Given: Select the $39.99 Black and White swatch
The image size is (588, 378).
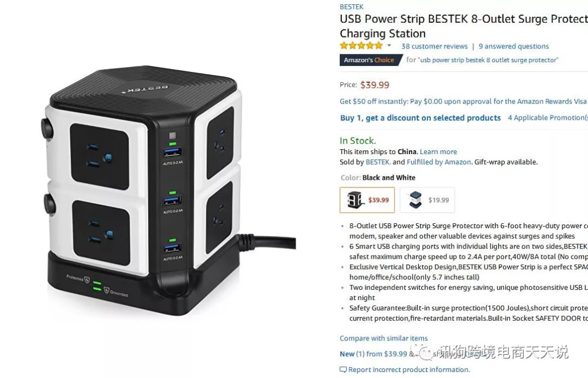Looking at the screenshot, I should [x=367, y=200].
